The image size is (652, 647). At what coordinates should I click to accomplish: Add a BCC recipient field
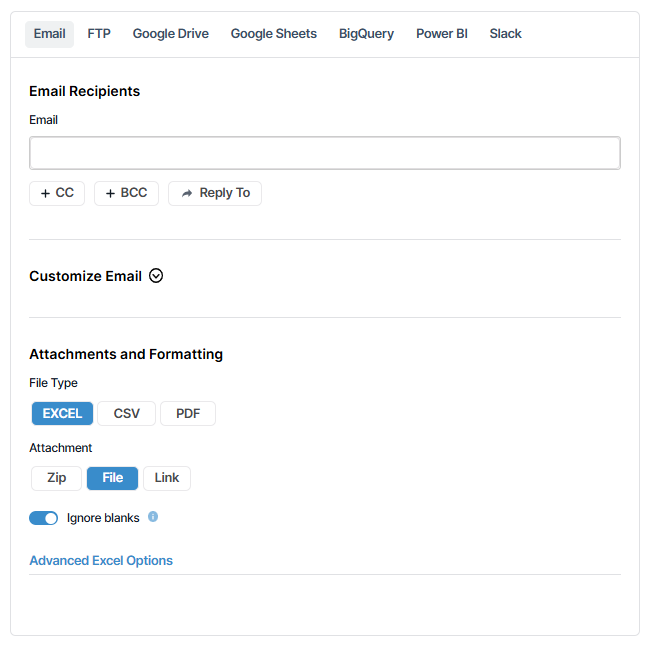point(126,193)
